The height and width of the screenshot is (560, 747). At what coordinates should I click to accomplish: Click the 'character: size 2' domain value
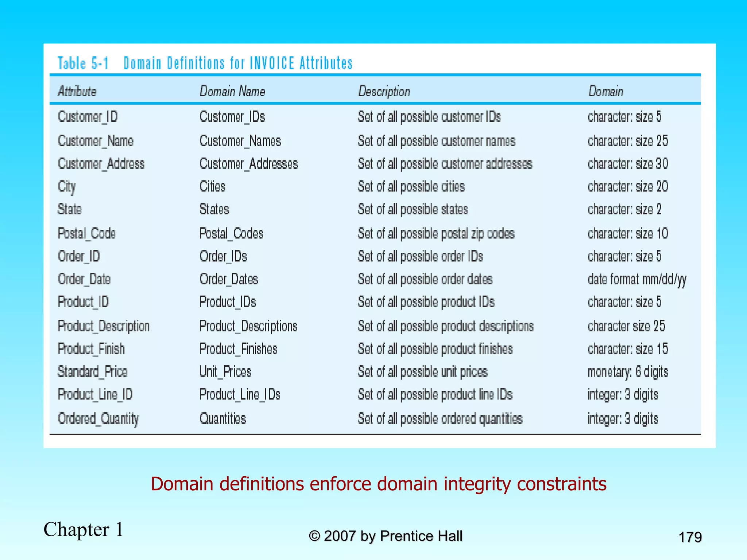624,209
